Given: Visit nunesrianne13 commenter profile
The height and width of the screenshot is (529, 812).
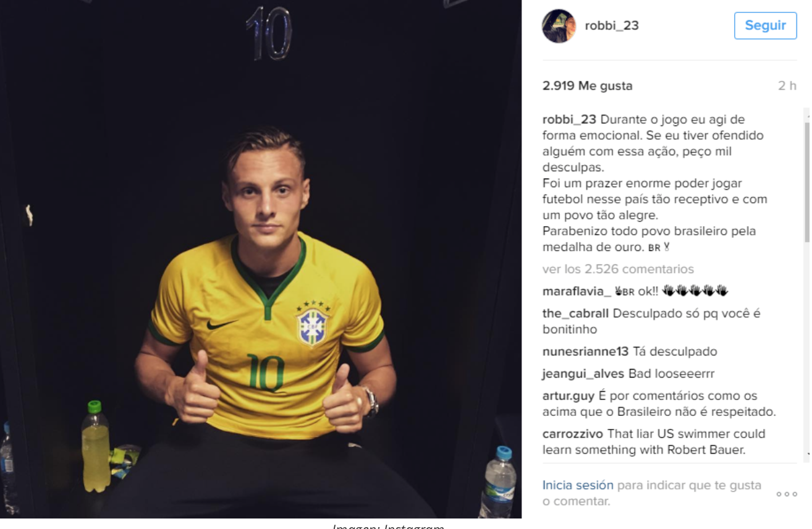Looking at the screenshot, I should pyautogui.click(x=585, y=352).
